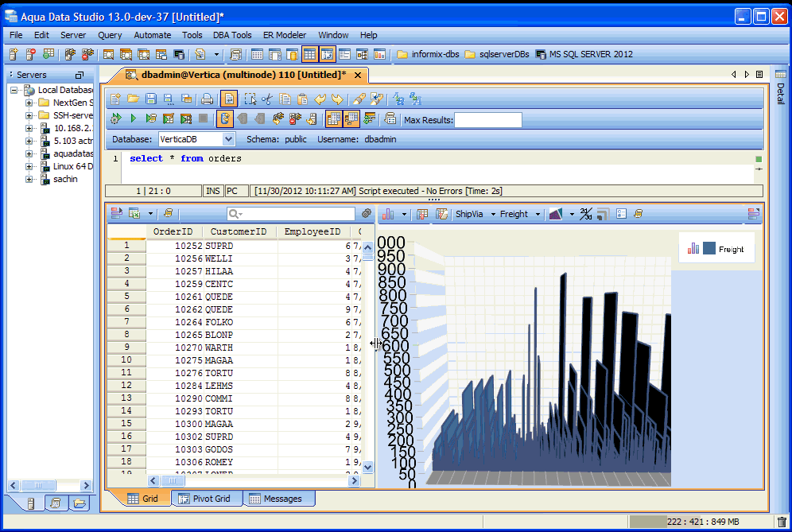The height and width of the screenshot is (532, 792).
Task: Toggle the highlighted word wrap button
Action: click(229, 99)
